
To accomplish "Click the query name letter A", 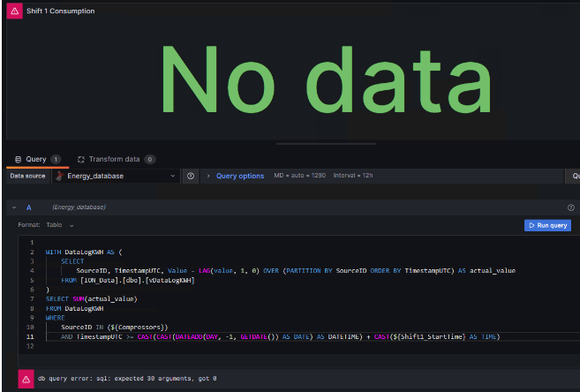I will [x=28, y=207].
